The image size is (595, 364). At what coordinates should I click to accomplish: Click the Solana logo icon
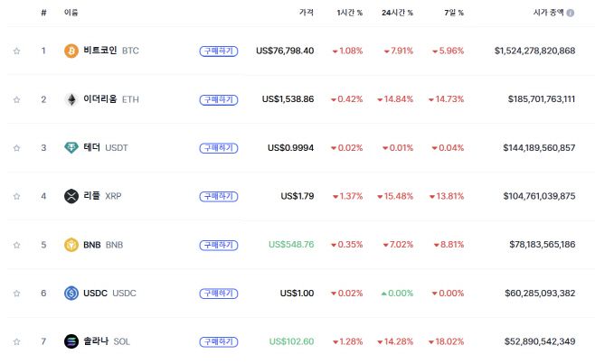[71, 341]
